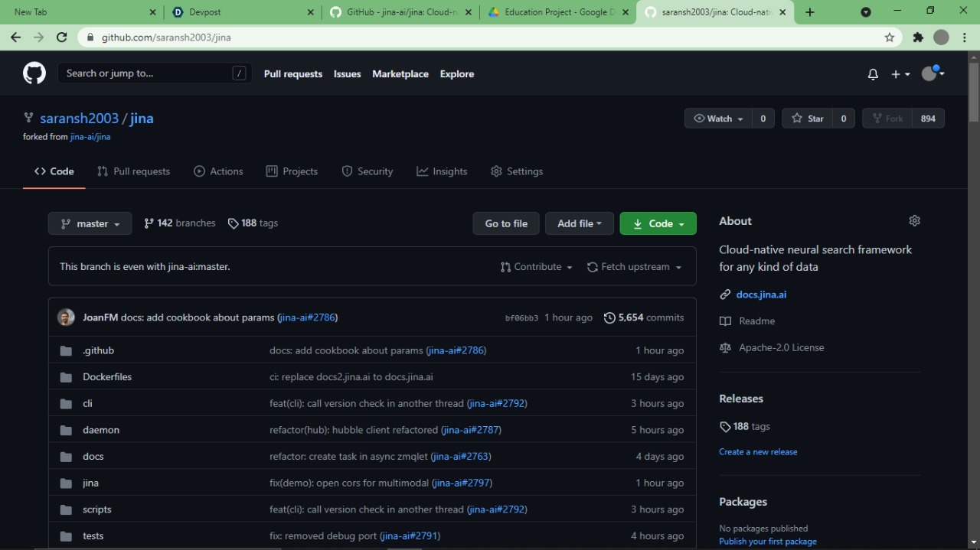Viewport: 980px width, 550px height.
Task: Click the Chrome address bar
Action: click(490, 37)
